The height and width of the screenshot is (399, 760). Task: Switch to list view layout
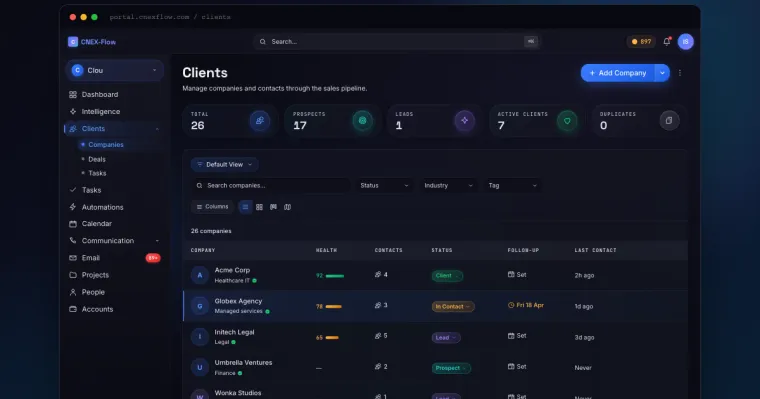[x=245, y=207]
